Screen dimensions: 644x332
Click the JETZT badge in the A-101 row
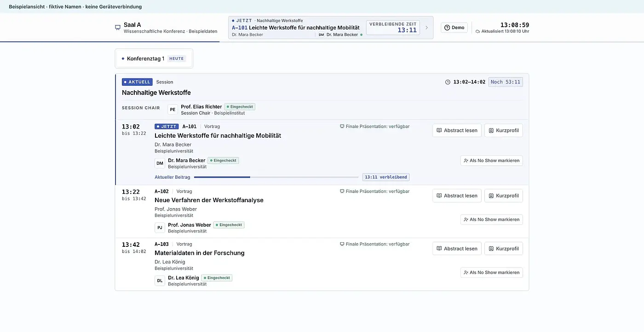[167, 127]
